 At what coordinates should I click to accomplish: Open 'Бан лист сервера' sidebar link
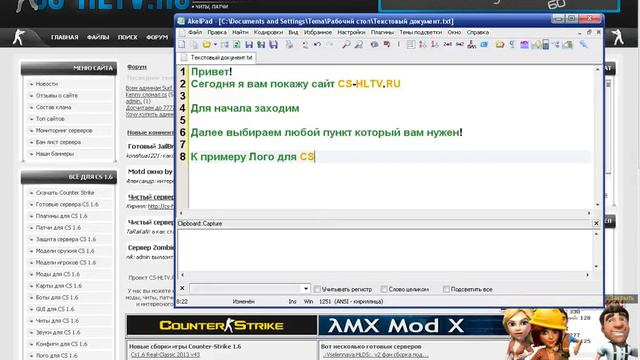click(x=58, y=142)
